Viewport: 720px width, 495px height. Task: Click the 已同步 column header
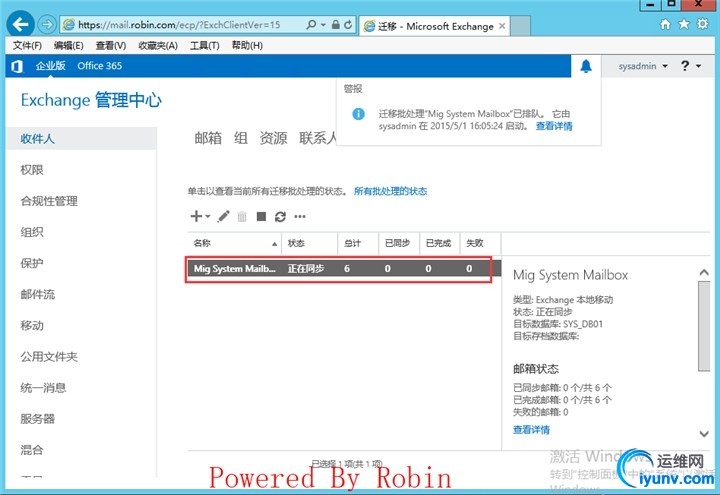(399, 243)
